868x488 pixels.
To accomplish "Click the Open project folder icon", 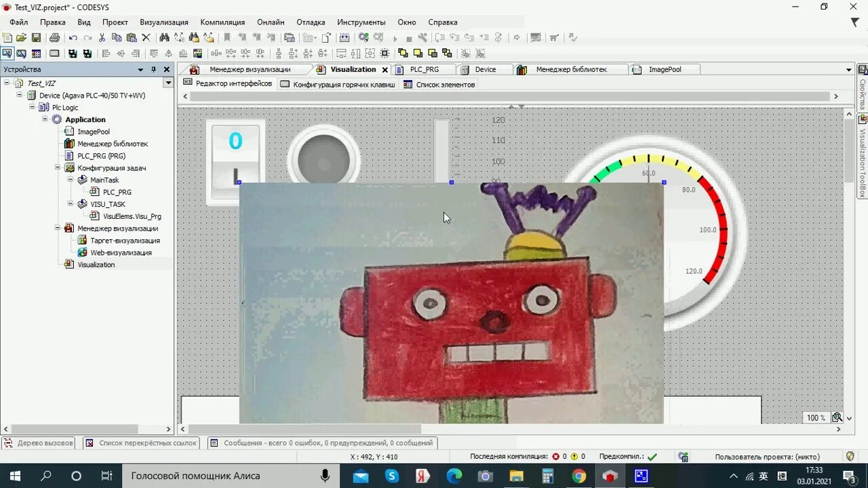I will tap(22, 38).
